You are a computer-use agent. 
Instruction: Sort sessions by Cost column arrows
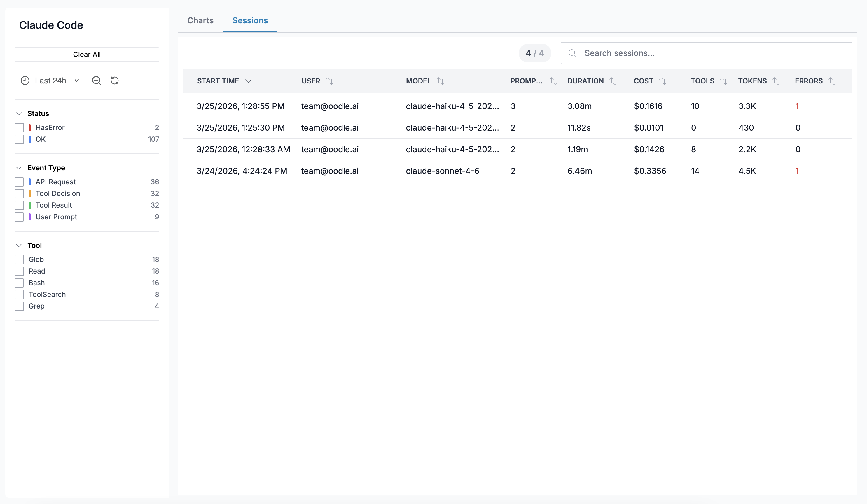coord(663,81)
